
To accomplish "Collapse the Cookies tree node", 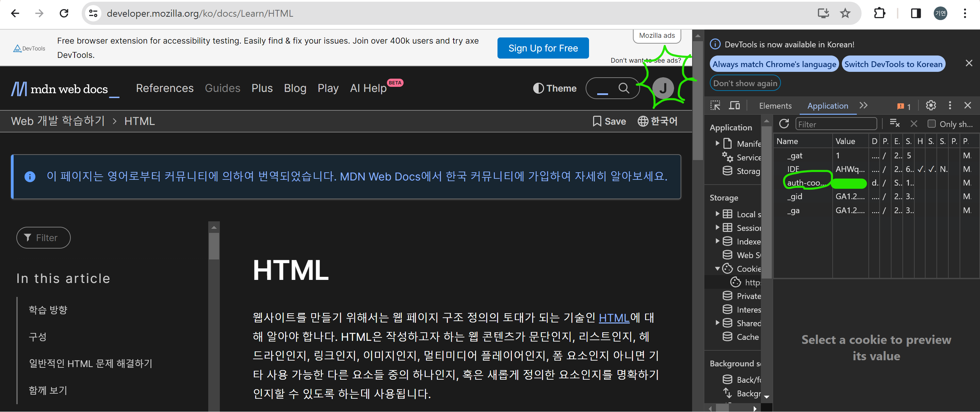I will 717,269.
